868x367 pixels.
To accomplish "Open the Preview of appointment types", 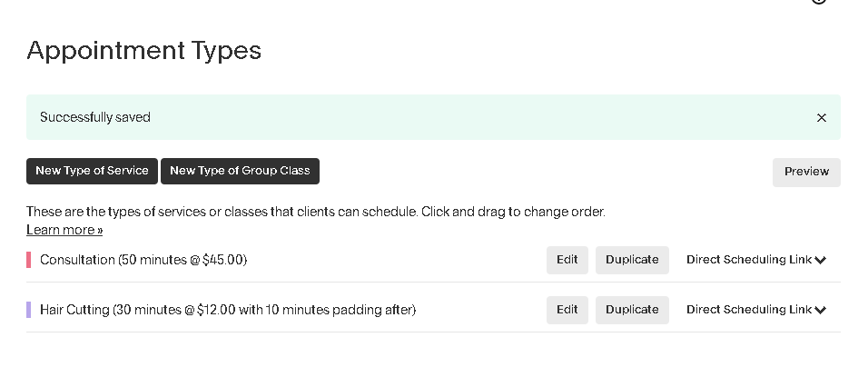I will point(806,172).
